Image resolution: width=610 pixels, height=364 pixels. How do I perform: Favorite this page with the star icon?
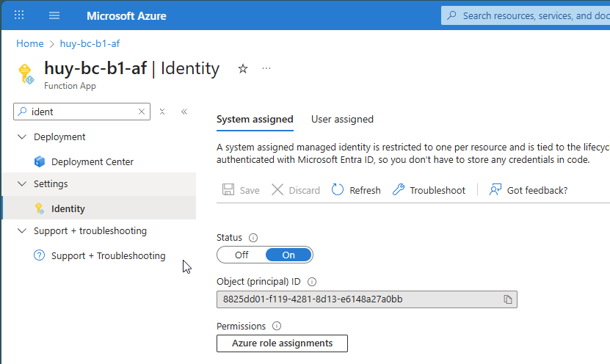243,69
